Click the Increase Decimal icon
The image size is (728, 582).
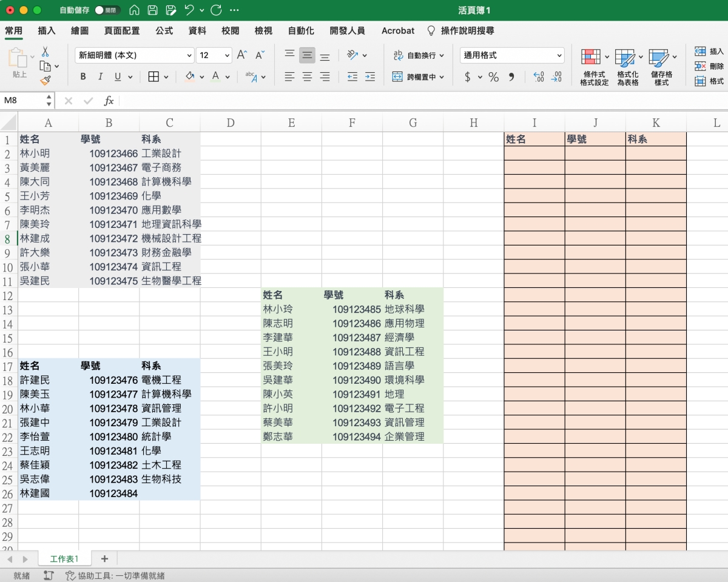(x=538, y=77)
